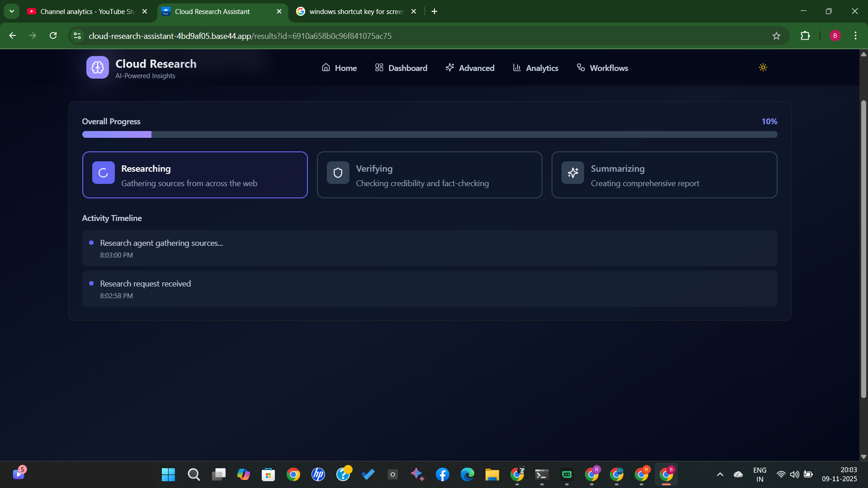
Task: Bookmark this page with star icon
Action: tap(776, 36)
